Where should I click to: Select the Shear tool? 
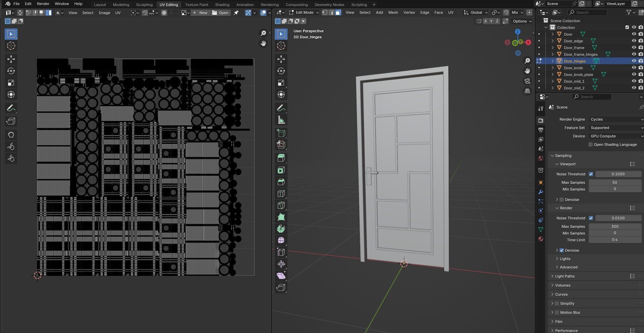pos(281,276)
